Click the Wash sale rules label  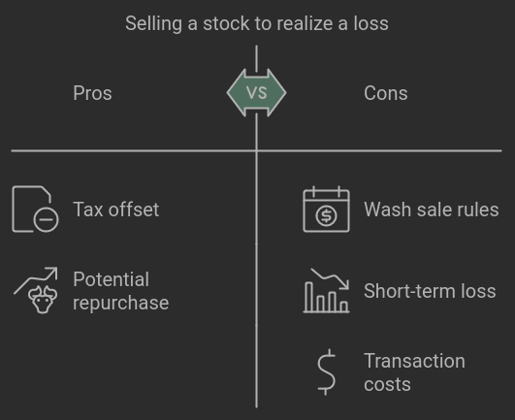(432, 210)
